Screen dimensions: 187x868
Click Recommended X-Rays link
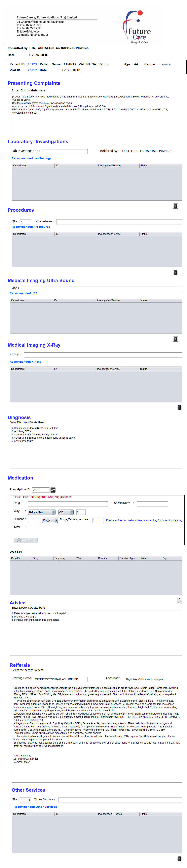coord(25,361)
